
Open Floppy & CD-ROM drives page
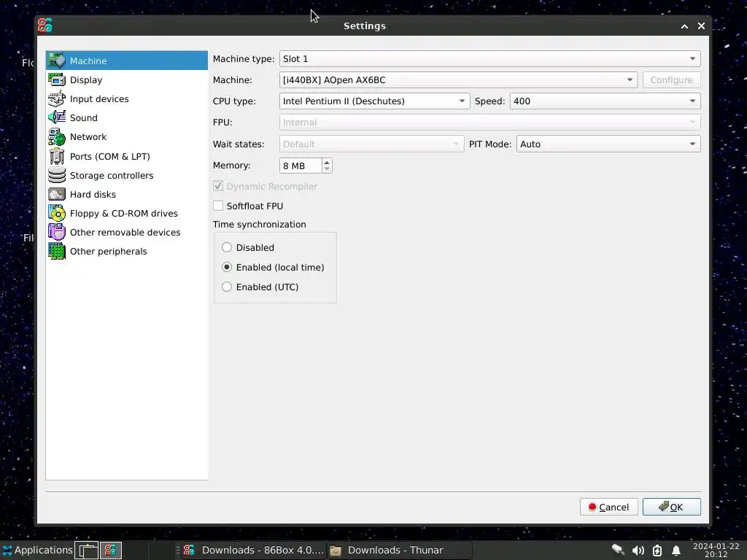(x=127, y=214)
